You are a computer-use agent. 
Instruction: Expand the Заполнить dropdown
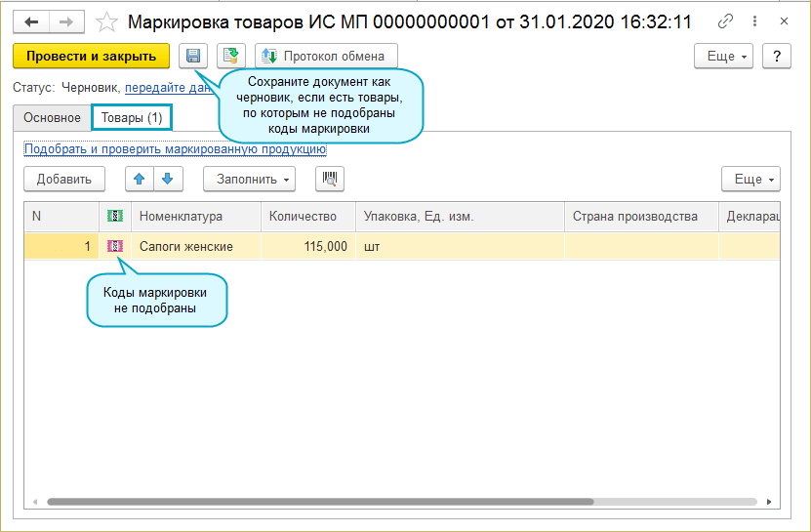coord(249,179)
